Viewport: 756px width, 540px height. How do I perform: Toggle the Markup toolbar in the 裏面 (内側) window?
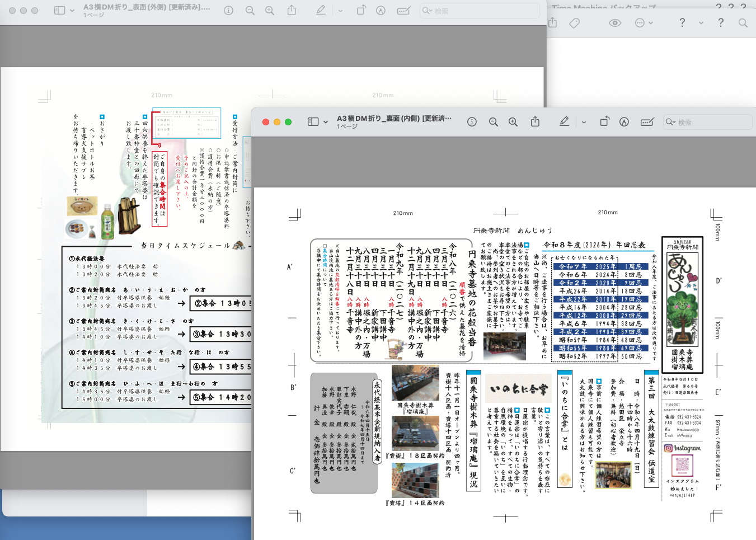point(624,122)
